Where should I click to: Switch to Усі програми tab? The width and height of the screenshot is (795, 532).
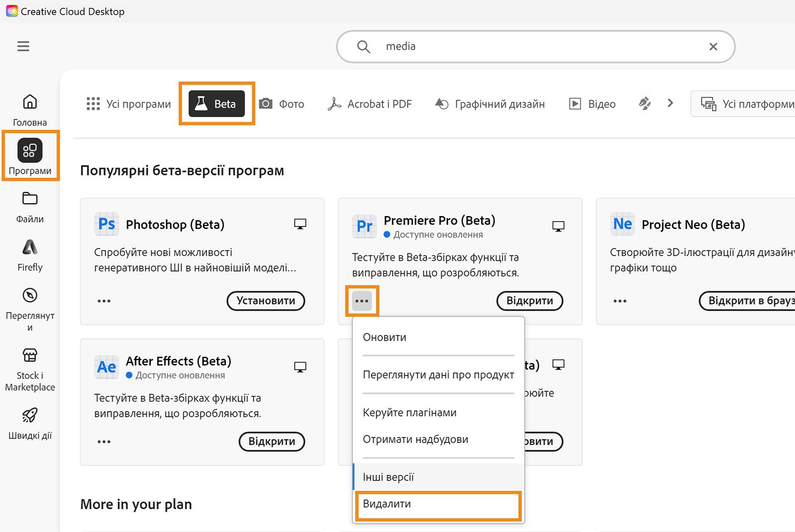[x=128, y=104]
